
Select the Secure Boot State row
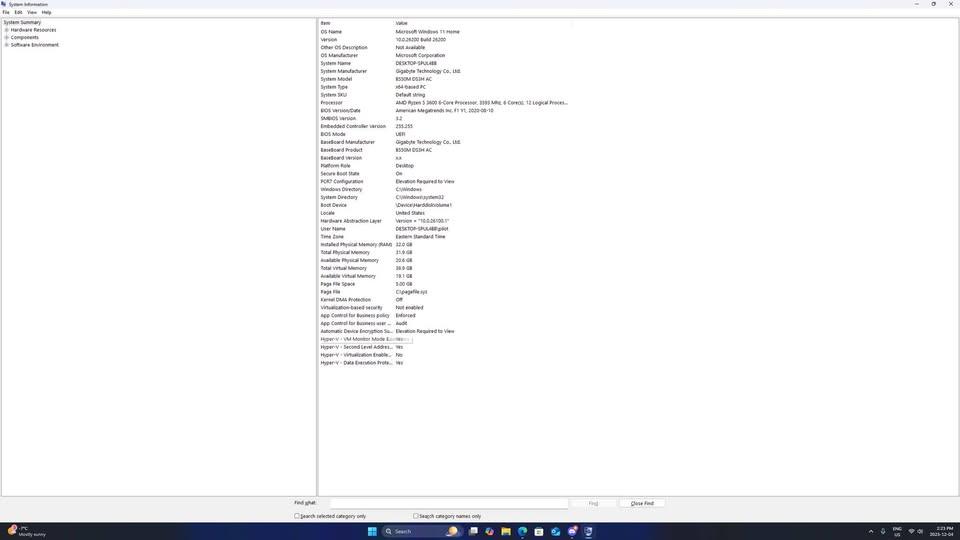coord(445,174)
